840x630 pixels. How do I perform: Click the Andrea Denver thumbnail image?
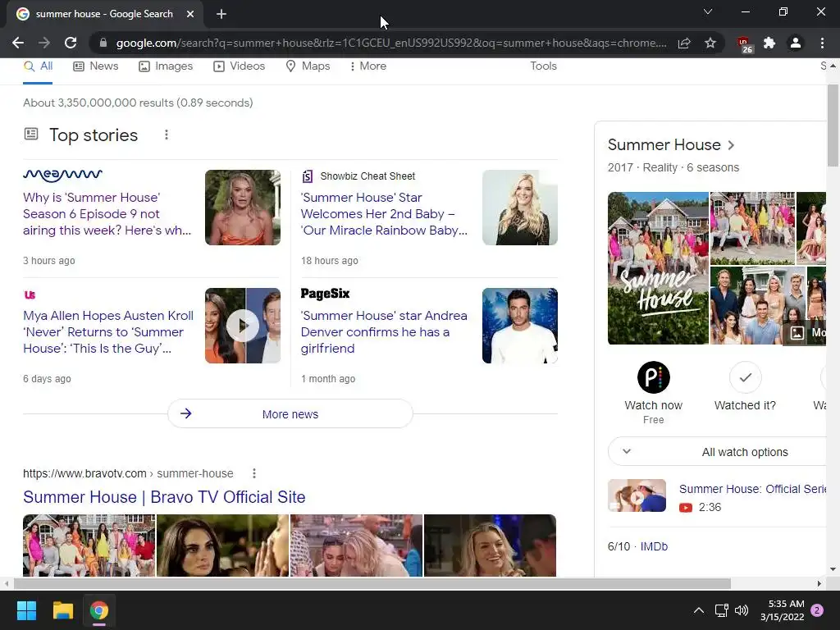[519, 326]
